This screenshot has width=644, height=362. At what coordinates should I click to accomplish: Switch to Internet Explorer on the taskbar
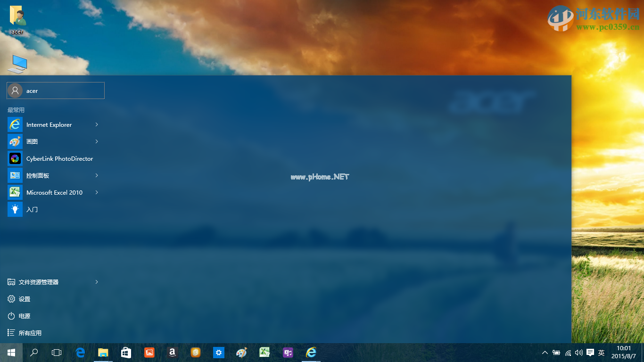click(x=311, y=353)
